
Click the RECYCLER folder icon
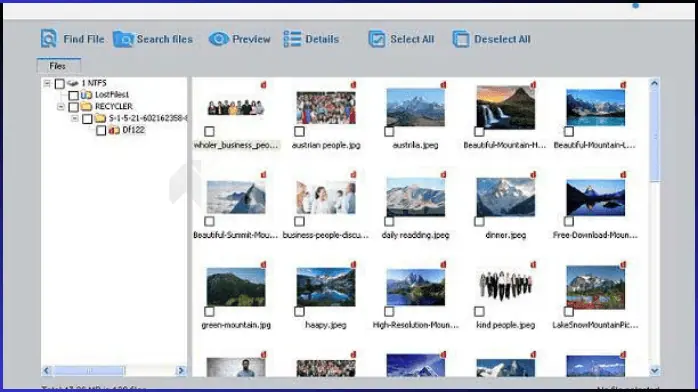coord(86,106)
